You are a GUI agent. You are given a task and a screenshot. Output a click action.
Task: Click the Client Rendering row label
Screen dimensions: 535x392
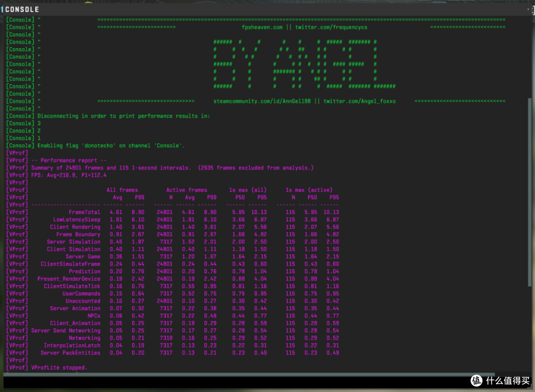pos(75,227)
